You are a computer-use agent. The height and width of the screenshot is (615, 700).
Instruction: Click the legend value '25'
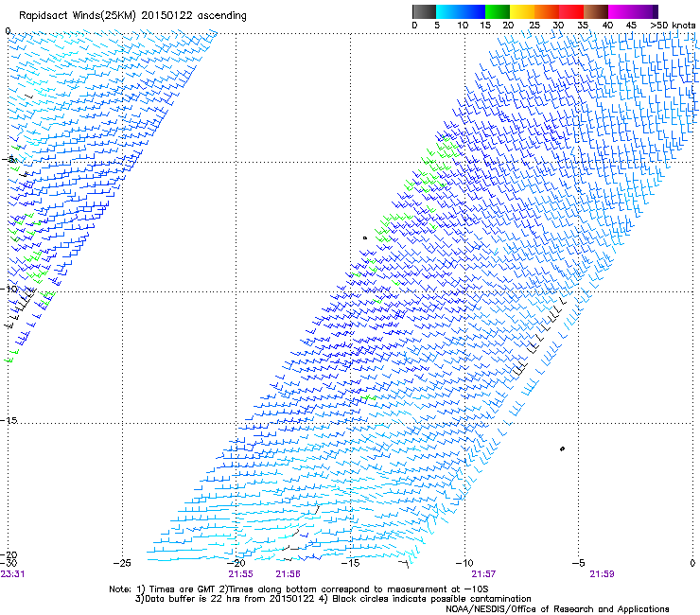[534, 26]
